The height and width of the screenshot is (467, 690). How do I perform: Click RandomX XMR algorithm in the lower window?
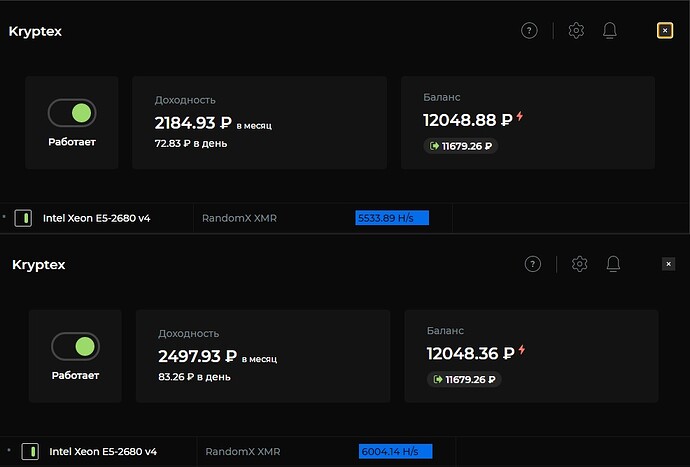point(243,451)
